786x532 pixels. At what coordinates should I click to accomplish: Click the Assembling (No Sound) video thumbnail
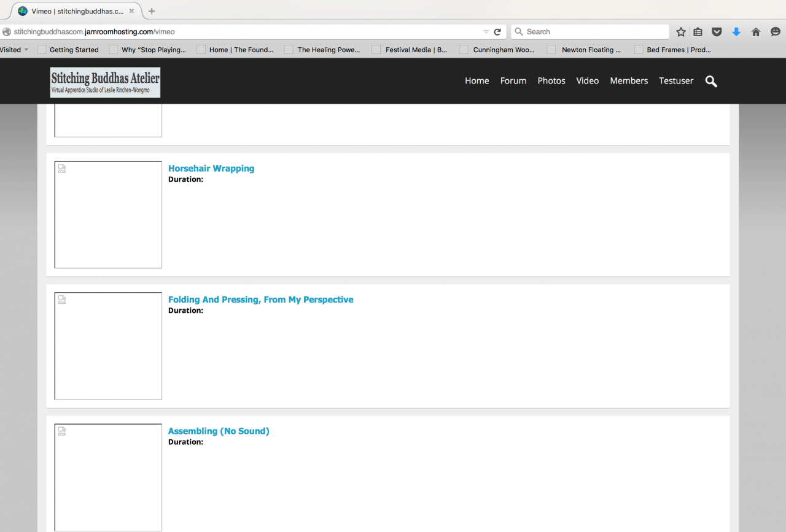point(108,477)
